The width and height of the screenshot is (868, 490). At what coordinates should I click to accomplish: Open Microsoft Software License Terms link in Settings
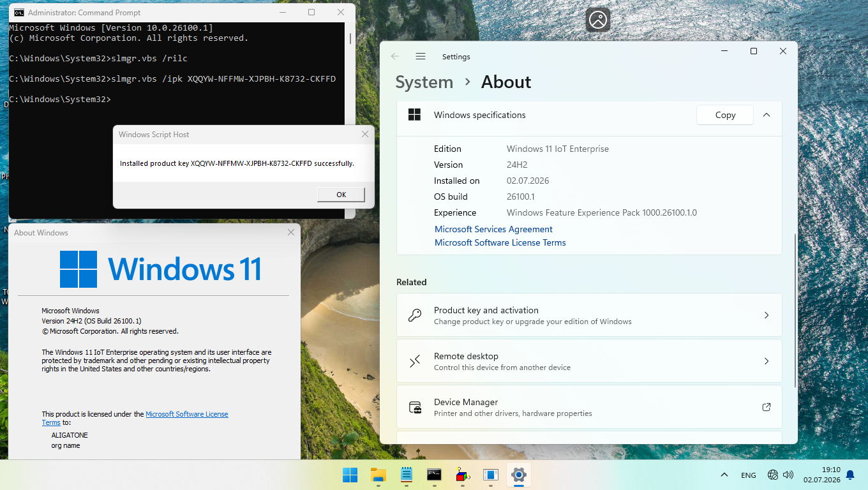pos(500,242)
